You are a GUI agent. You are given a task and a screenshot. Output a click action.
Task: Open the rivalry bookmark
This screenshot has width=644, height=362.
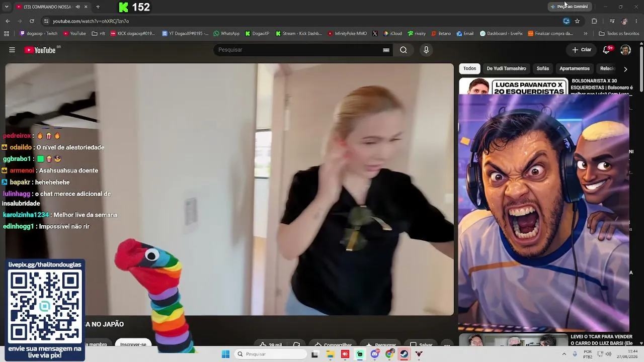pyautogui.click(x=417, y=34)
